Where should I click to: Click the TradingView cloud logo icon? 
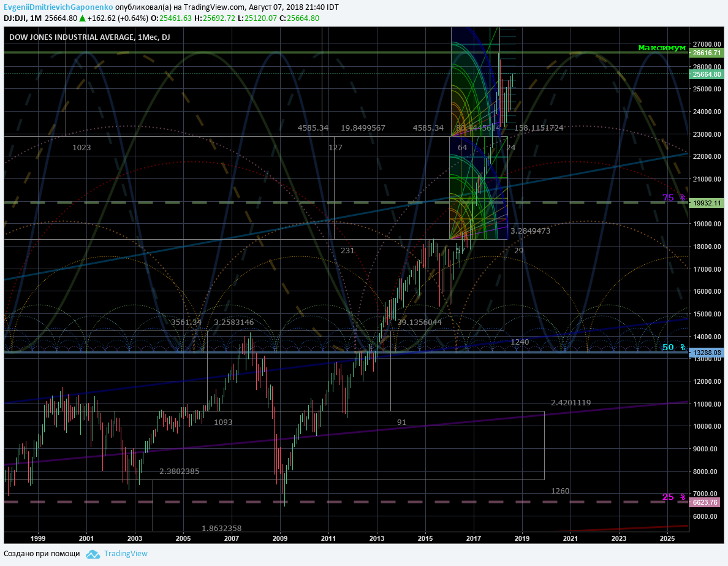point(93,554)
